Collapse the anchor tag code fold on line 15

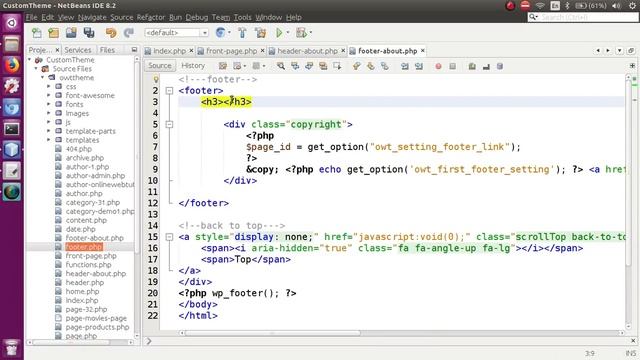pyautogui.click(x=169, y=237)
